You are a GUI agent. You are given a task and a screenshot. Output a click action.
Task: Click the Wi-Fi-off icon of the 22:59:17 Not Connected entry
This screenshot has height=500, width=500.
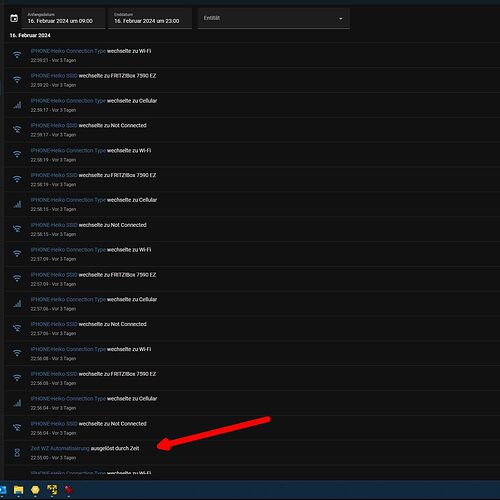click(17, 130)
